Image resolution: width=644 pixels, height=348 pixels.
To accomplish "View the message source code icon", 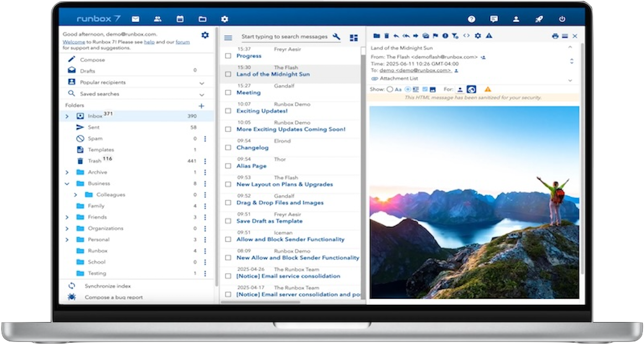I will coord(466,35).
